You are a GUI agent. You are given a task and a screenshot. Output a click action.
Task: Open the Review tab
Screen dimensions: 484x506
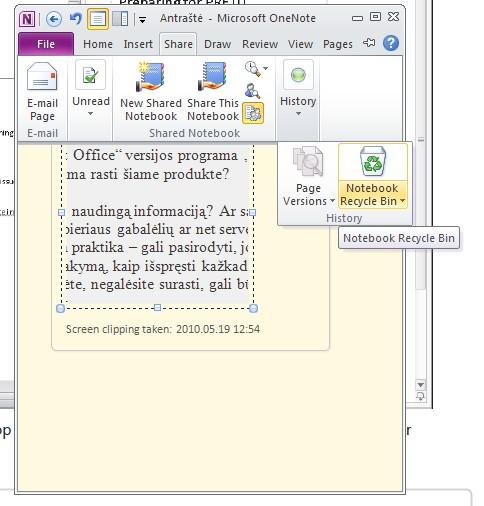point(260,44)
